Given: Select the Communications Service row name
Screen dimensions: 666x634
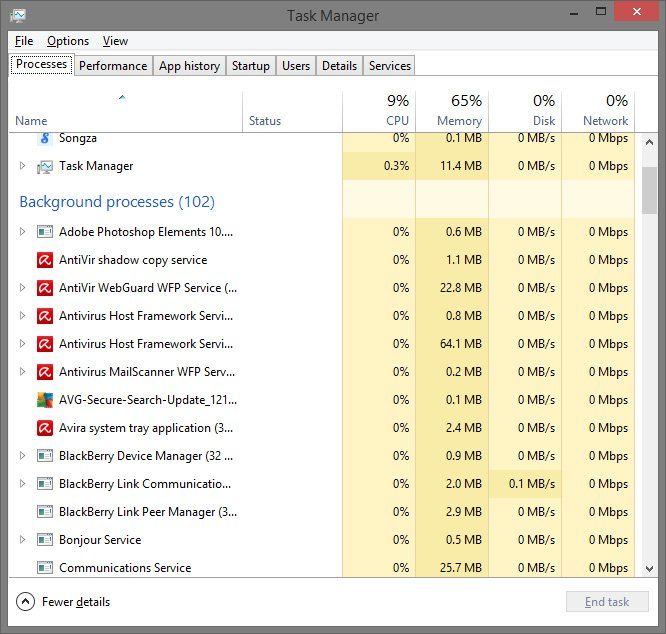Looking at the screenshot, I should click(125, 568).
